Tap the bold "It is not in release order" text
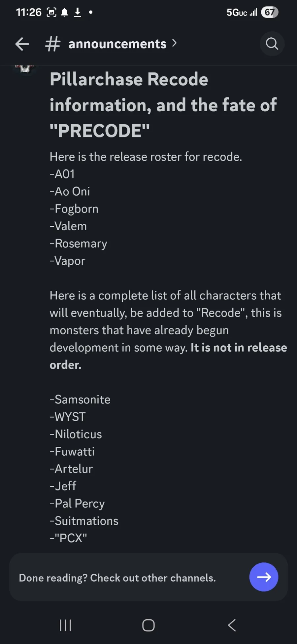297x644 pixels. (x=239, y=348)
